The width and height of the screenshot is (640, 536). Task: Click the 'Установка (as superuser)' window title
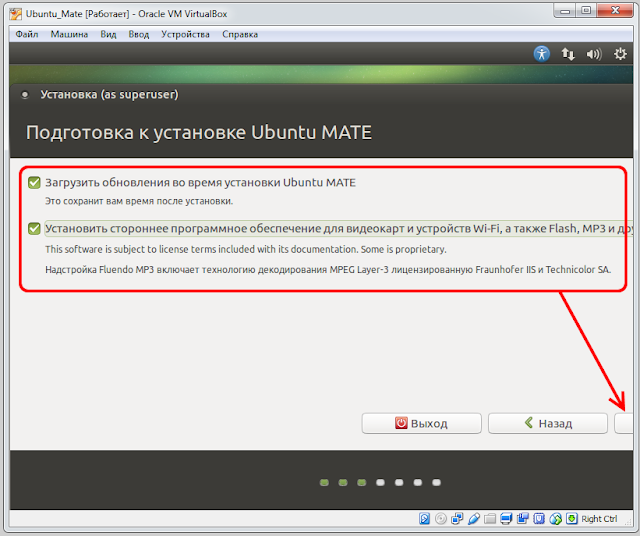109,95
